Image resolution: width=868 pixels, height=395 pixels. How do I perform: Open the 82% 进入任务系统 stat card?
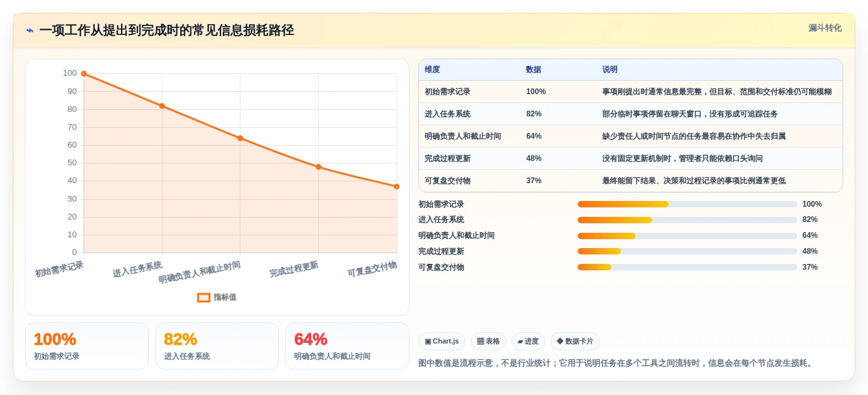click(x=217, y=346)
